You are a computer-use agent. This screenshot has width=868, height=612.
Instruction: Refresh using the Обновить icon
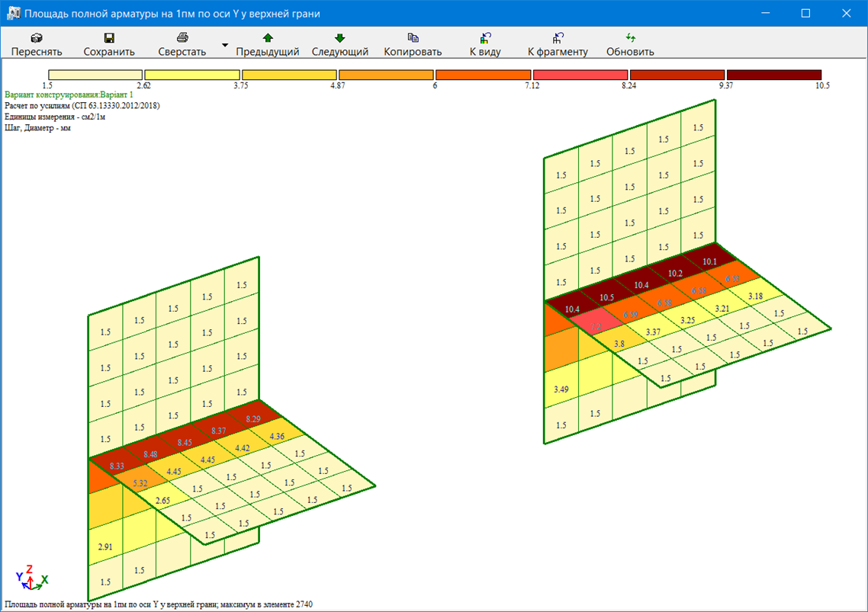[x=630, y=37]
